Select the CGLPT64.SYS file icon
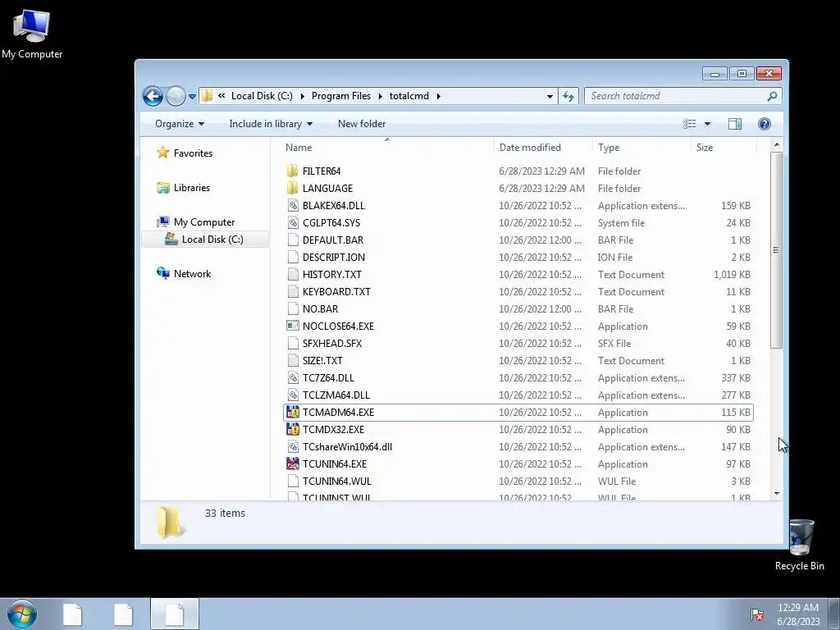This screenshot has width=840, height=630. (293, 223)
